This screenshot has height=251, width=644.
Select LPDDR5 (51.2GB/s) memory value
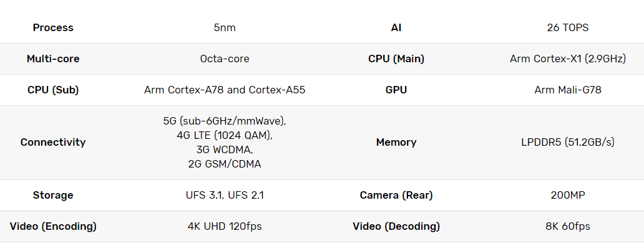point(568,142)
